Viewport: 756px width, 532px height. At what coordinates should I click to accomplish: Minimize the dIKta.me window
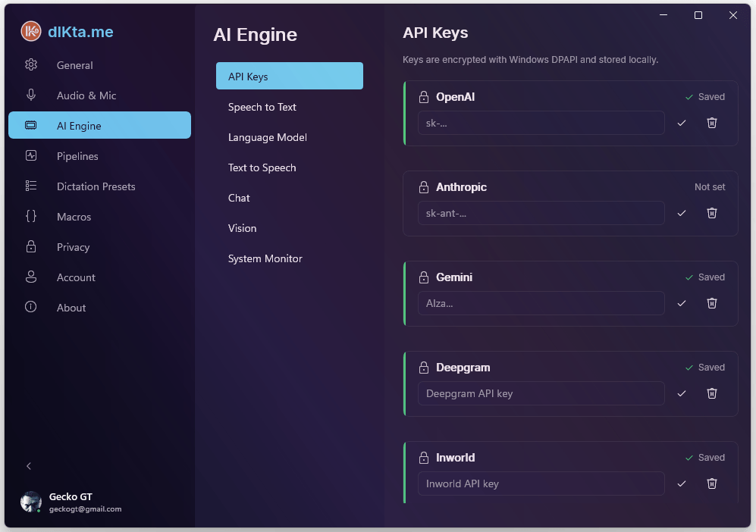663,15
